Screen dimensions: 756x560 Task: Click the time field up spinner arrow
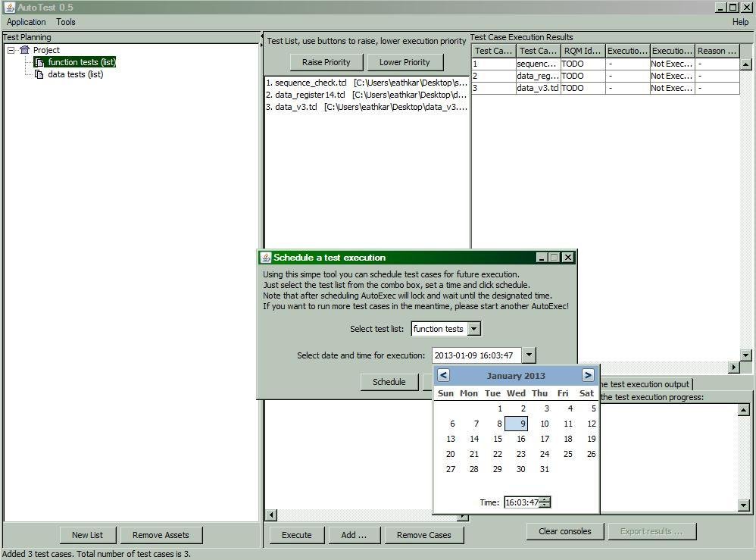coord(544,499)
